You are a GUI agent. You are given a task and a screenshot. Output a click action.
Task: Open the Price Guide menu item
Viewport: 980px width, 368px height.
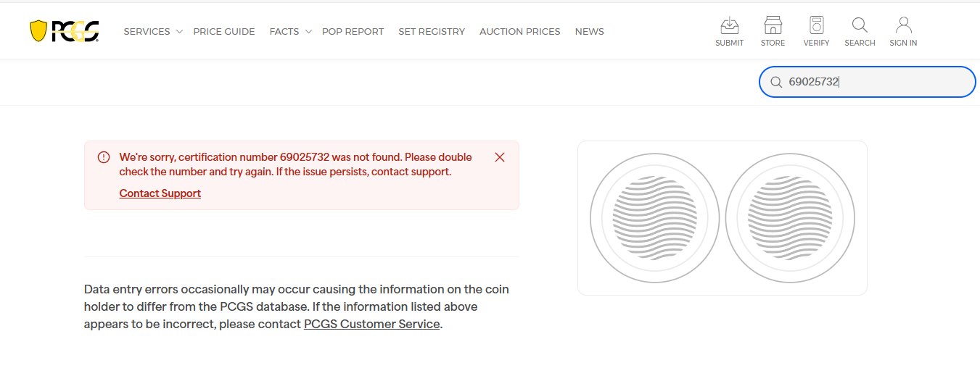[223, 32]
